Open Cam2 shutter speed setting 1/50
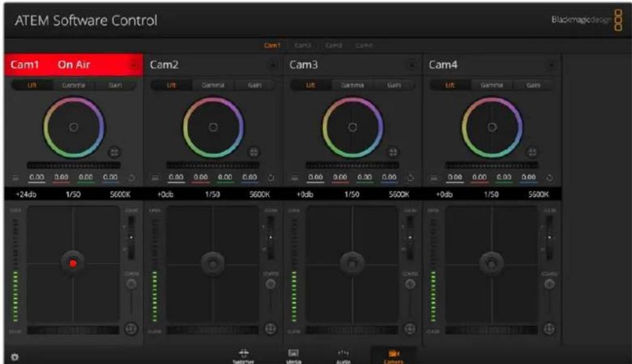Viewport: 632px width, 364px height. click(213, 194)
